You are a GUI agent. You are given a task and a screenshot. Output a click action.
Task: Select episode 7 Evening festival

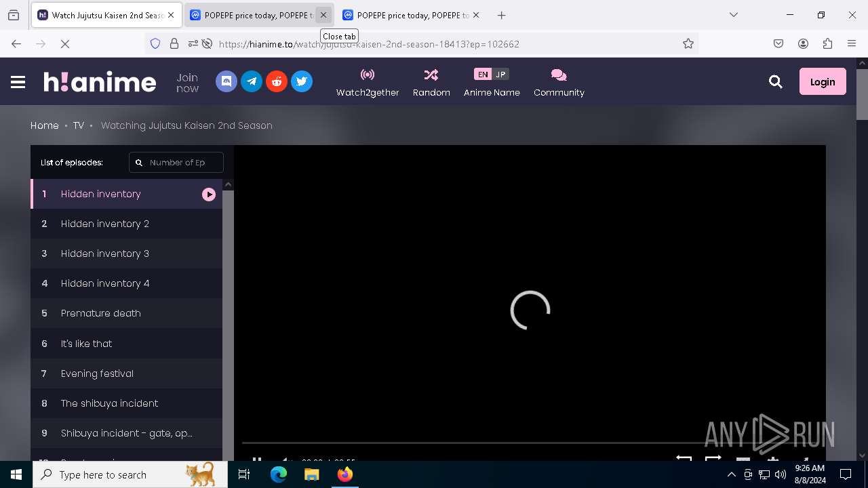[x=126, y=373]
